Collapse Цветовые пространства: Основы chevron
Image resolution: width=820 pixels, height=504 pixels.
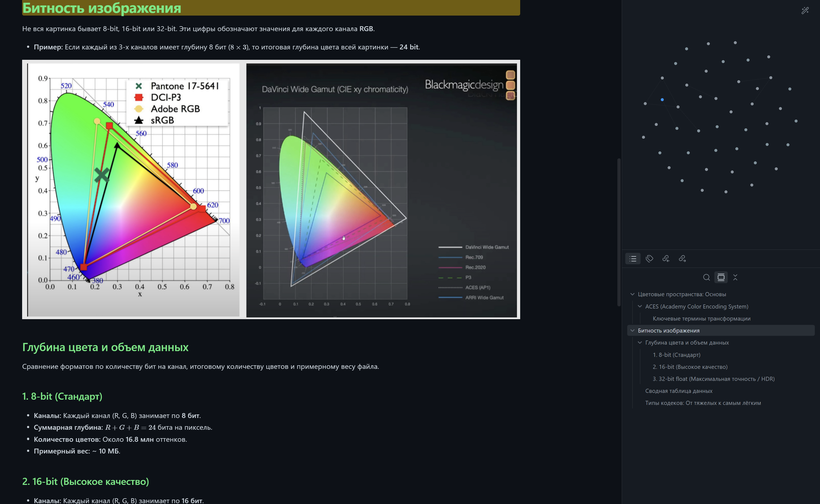(x=632, y=294)
